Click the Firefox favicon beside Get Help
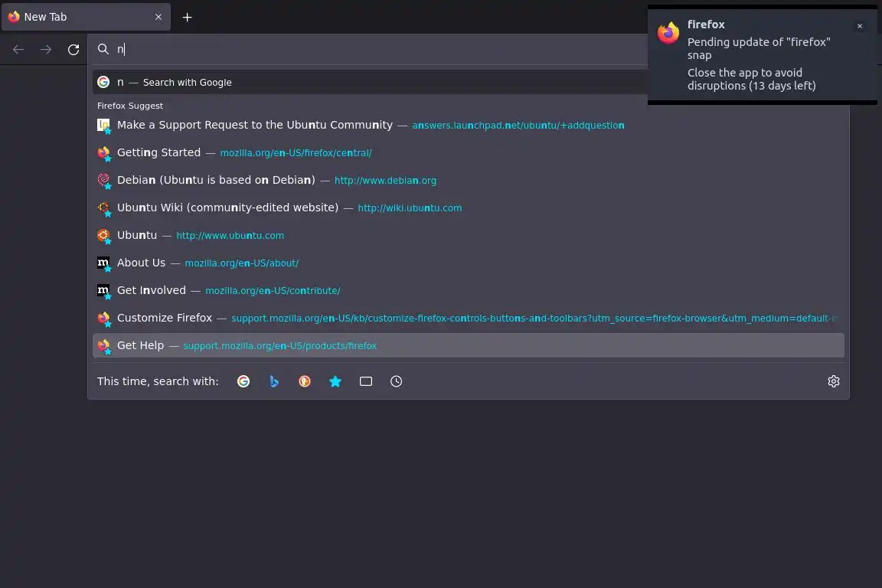Image resolution: width=882 pixels, height=588 pixels. tap(103, 345)
